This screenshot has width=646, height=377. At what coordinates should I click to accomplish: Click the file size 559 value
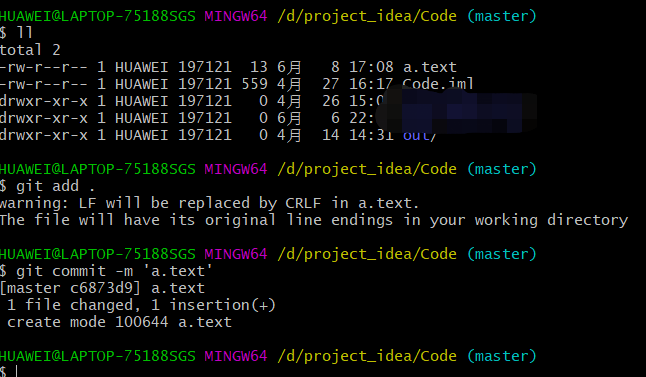tap(255, 84)
